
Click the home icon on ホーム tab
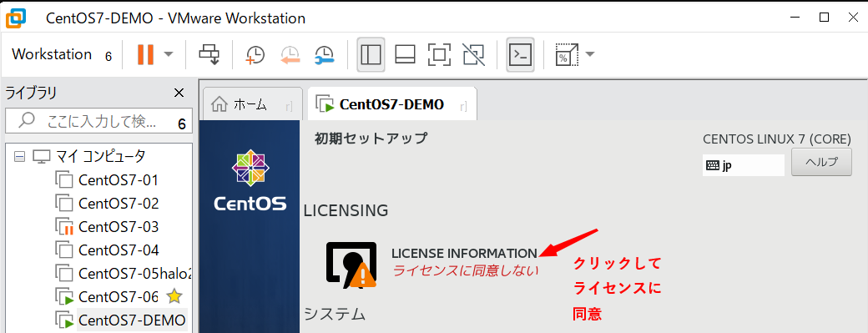tap(220, 104)
